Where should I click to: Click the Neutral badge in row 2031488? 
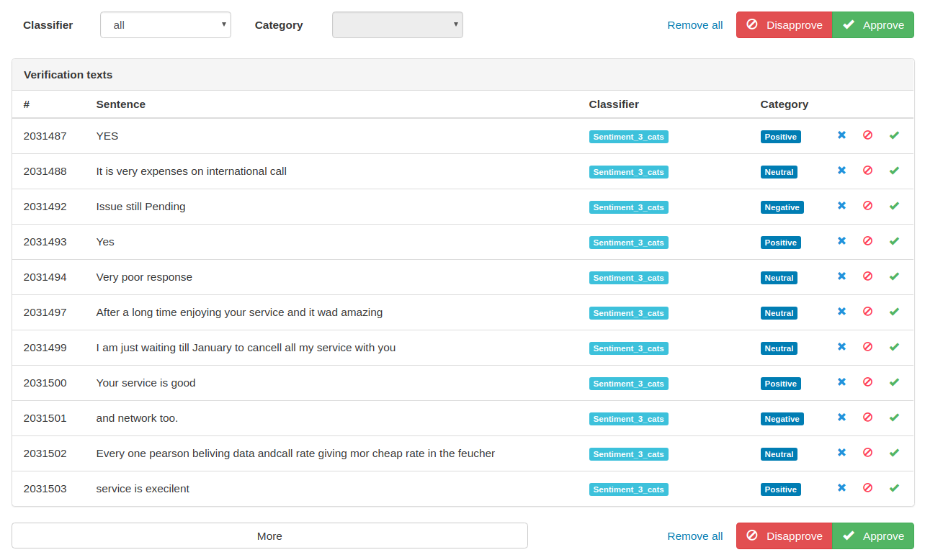pyautogui.click(x=779, y=172)
